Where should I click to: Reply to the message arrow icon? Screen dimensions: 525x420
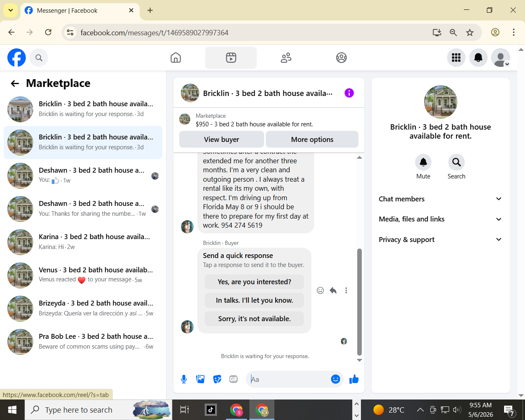[333, 290]
